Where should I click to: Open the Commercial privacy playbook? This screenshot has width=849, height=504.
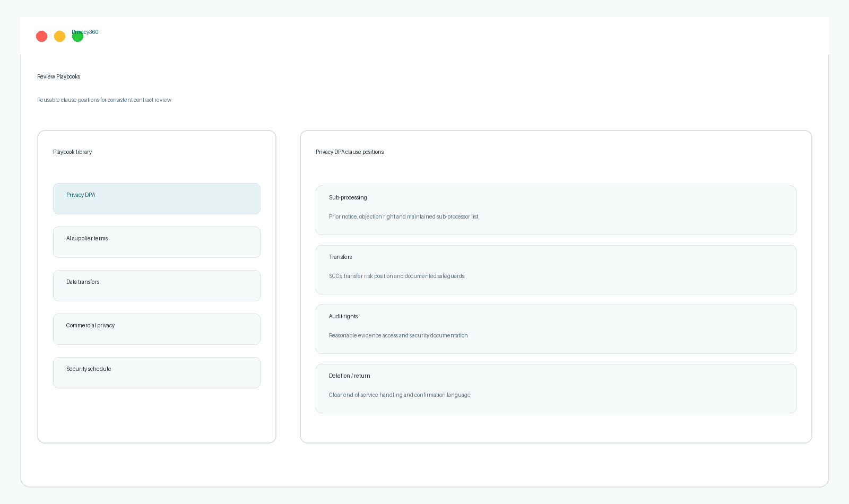(x=157, y=329)
